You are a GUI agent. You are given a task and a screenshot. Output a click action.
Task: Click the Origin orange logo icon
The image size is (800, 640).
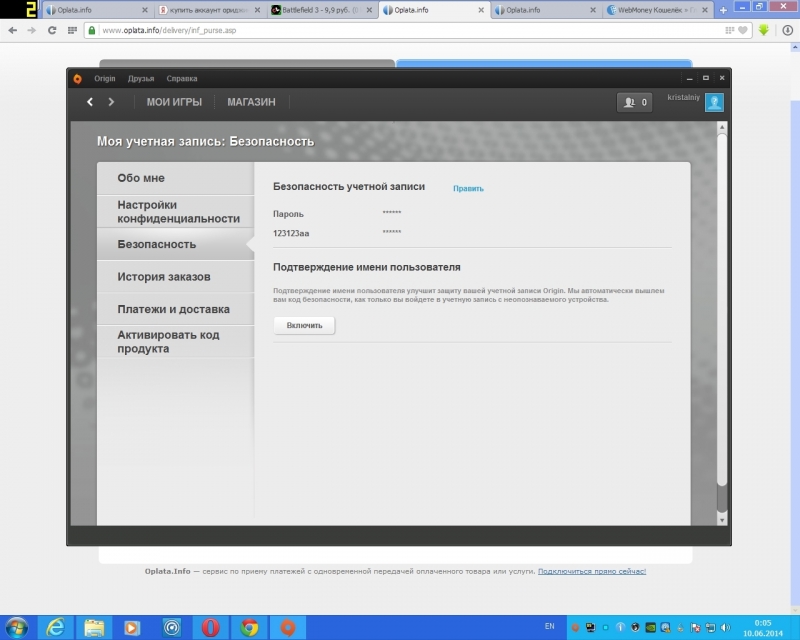tap(78, 79)
